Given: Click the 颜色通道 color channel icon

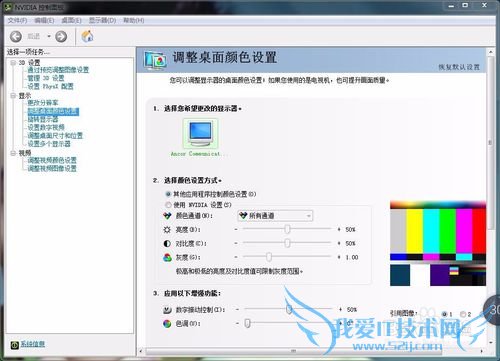Looking at the screenshot, I should (167, 216).
